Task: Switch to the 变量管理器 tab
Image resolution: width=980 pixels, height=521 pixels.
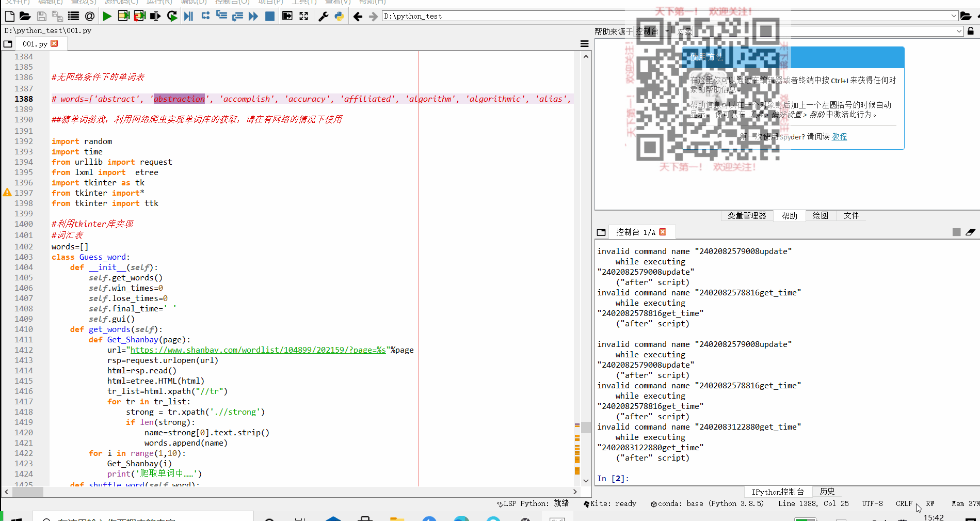Action: click(747, 216)
